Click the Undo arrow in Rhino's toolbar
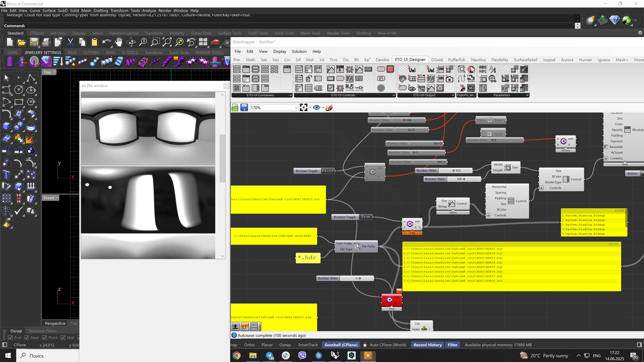 [107, 42]
